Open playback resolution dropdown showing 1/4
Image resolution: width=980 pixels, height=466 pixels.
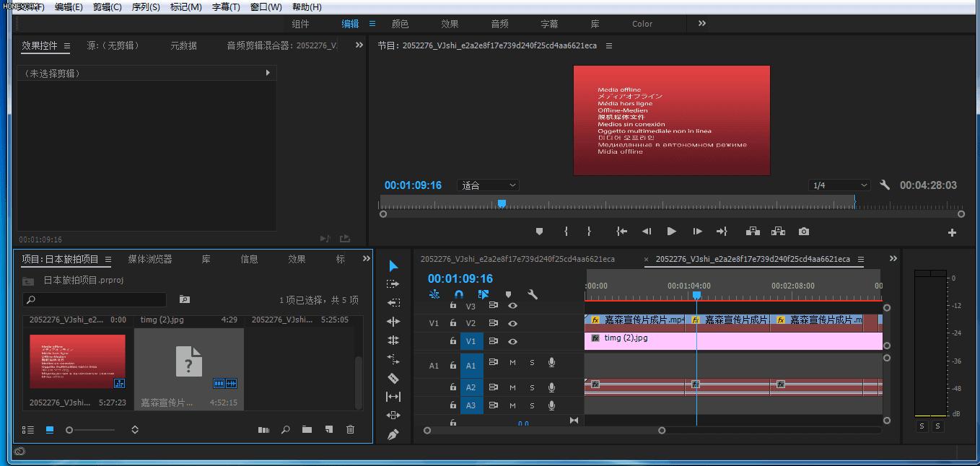click(840, 185)
